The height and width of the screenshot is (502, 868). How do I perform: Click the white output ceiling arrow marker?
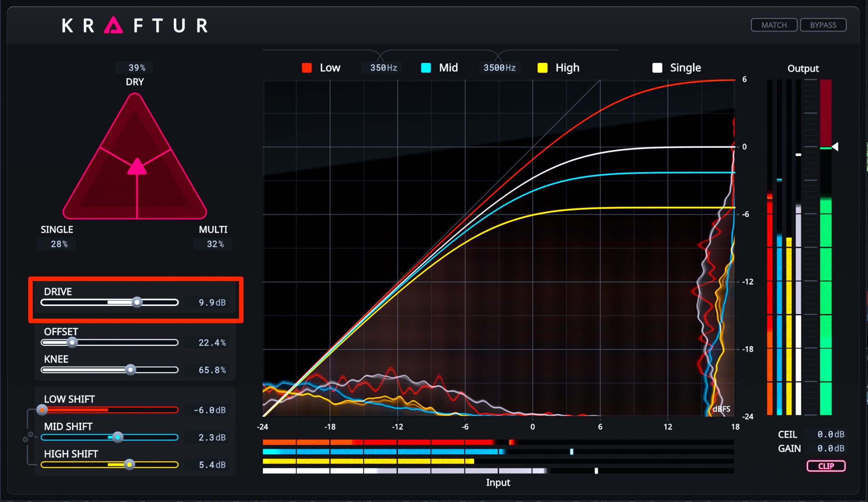point(835,147)
